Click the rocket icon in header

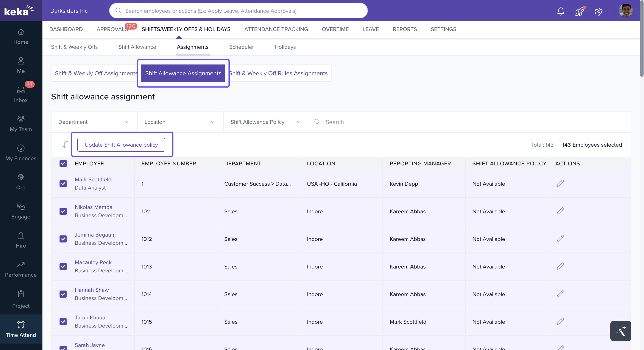point(579,11)
